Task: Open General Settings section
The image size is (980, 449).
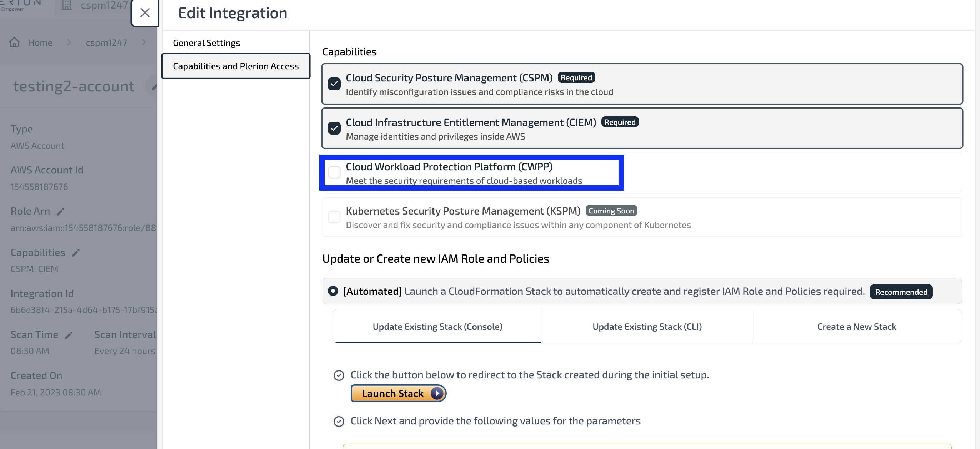Action: 206,42
